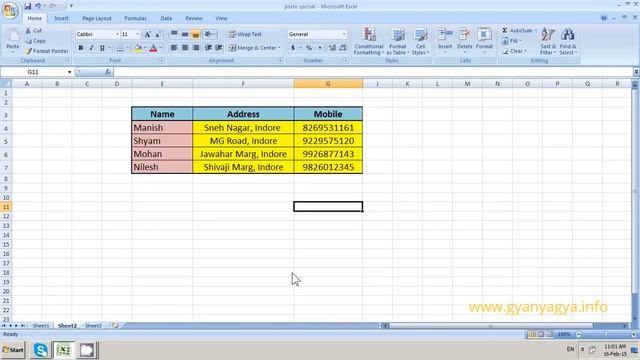Click the AutoSum sigma icon
The image size is (640, 360).
pos(505,31)
